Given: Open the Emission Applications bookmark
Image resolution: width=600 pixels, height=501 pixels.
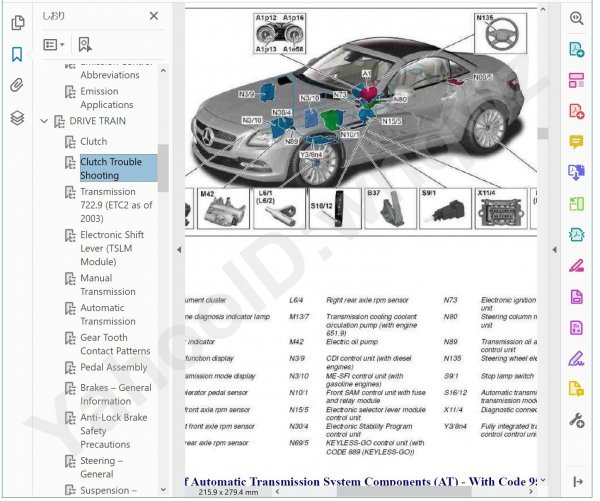Looking at the screenshot, I should tap(106, 98).
